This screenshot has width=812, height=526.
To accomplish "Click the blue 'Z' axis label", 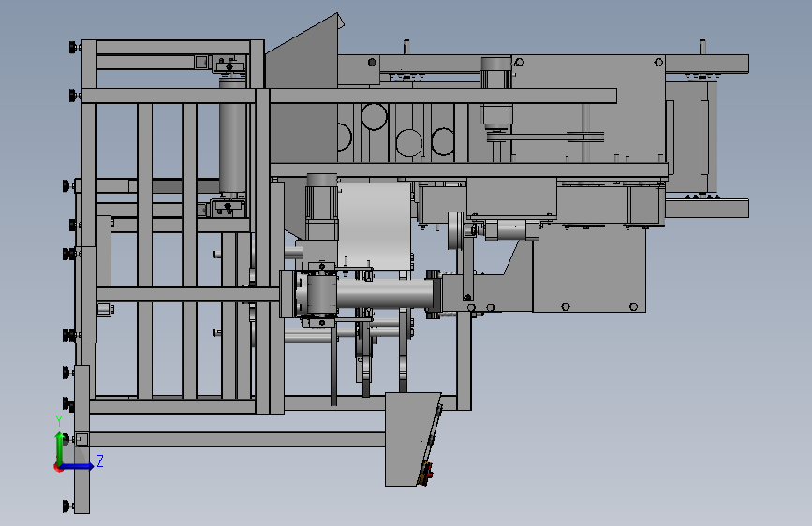I will tap(100, 460).
